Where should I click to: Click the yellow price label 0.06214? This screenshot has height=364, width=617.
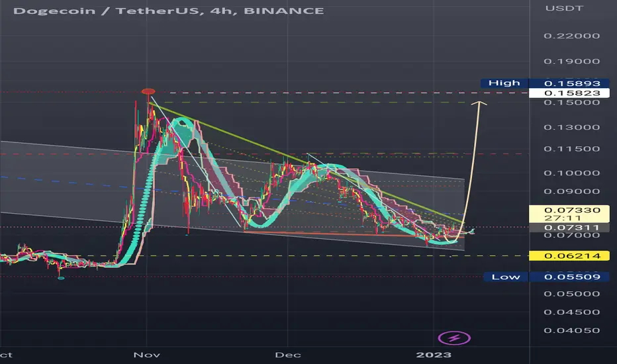click(569, 255)
